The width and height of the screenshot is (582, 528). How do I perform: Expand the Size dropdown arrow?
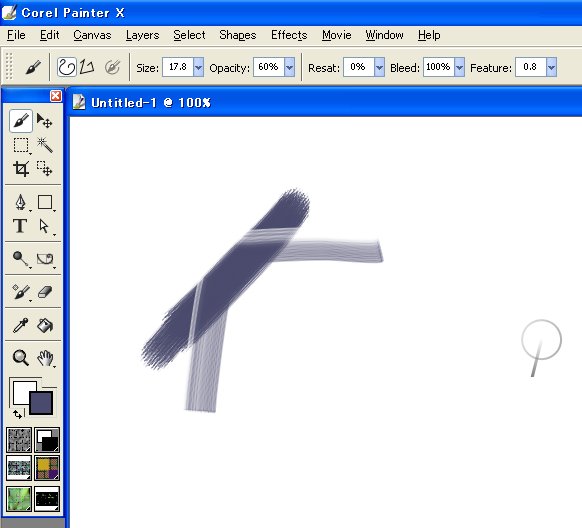point(199,68)
